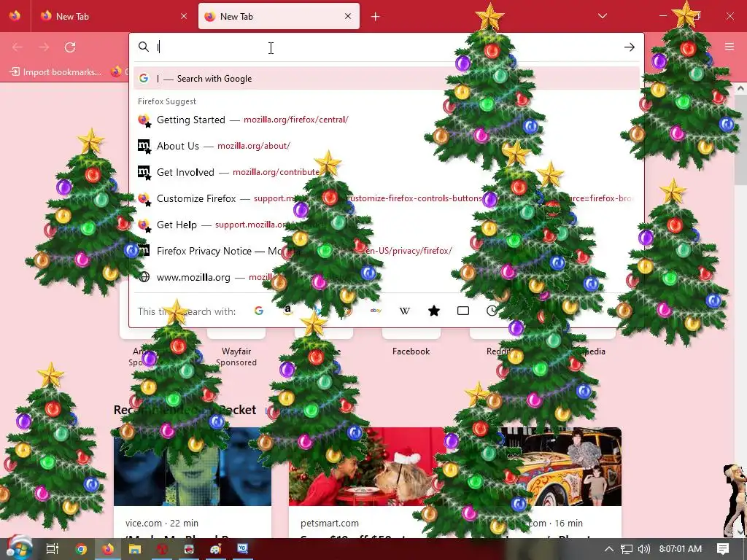Switch to the first New Tab tab
Image resolution: width=747 pixels, height=560 pixels.
113,16
